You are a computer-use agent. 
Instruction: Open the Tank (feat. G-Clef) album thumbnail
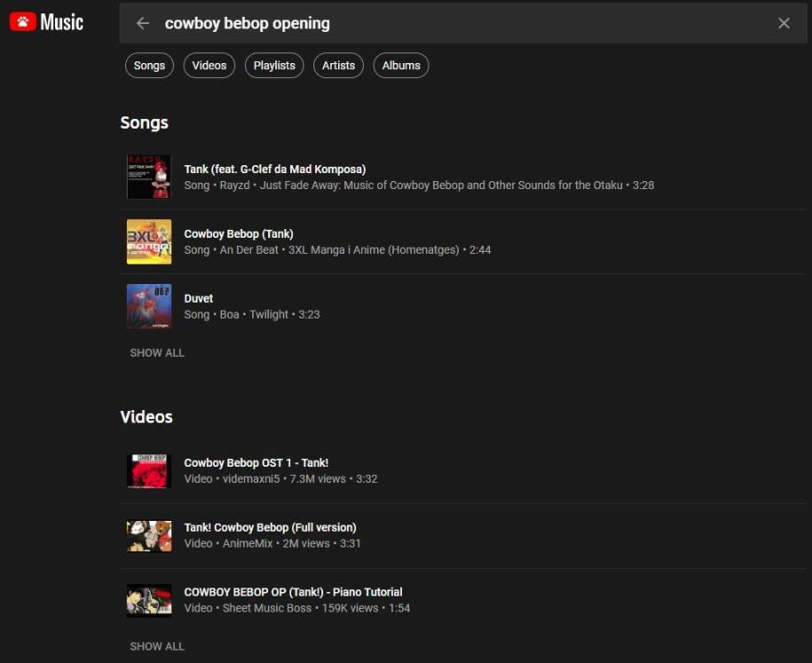(149, 178)
